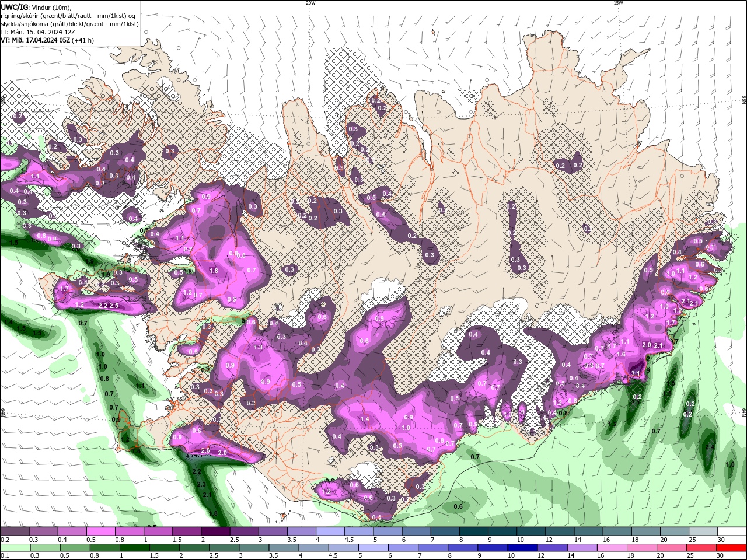Pick the light pink lower swatch between 16 and 18
This screenshot has width=747, height=560.
click(x=613, y=548)
